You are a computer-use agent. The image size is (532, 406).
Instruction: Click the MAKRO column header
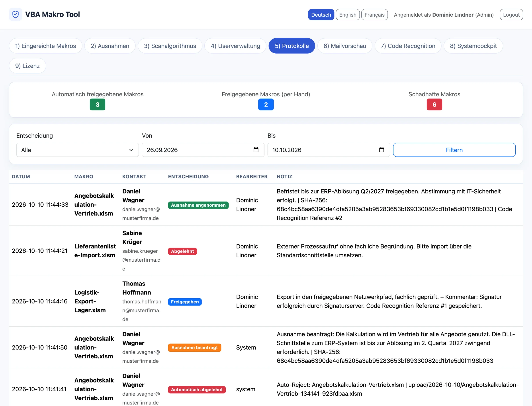[x=84, y=177]
